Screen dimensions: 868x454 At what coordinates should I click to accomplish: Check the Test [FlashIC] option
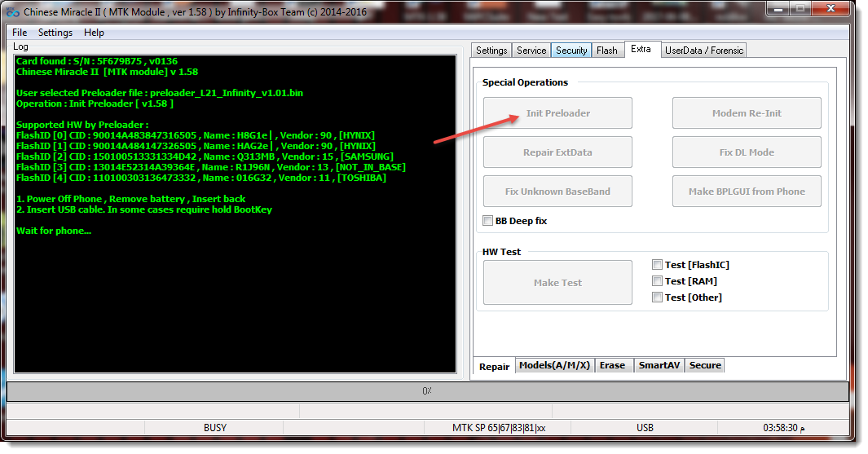point(657,265)
